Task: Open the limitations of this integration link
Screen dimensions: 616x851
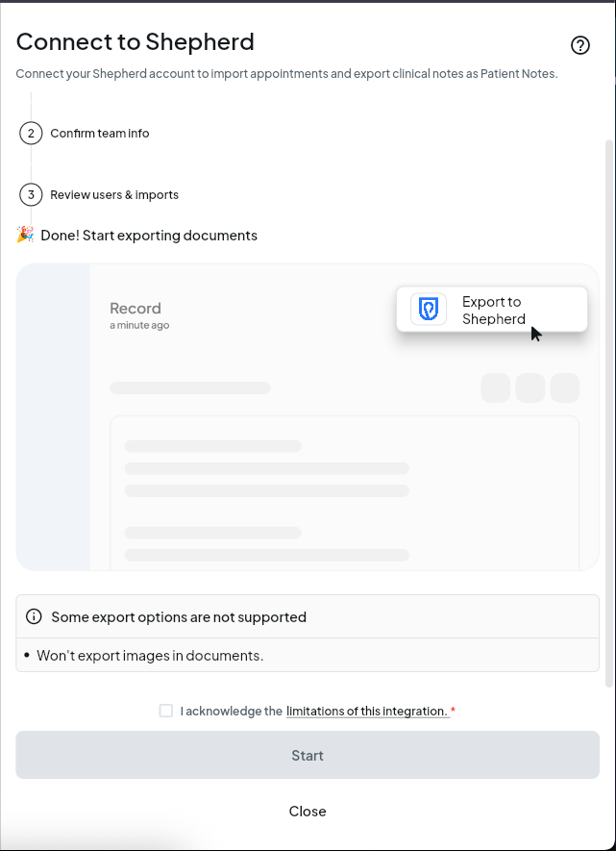Action: (368, 711)
